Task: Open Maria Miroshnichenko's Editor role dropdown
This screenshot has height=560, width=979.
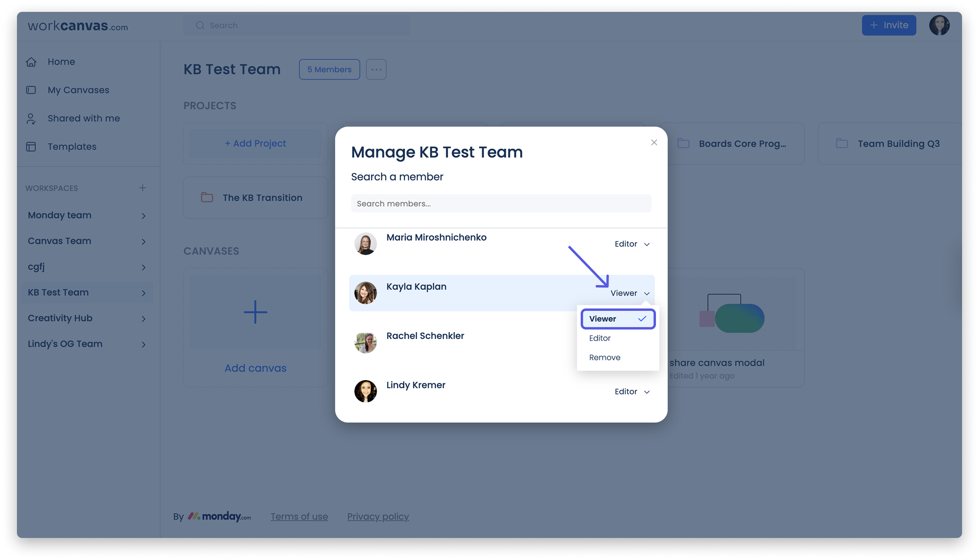Action: (x=632, y=244)
